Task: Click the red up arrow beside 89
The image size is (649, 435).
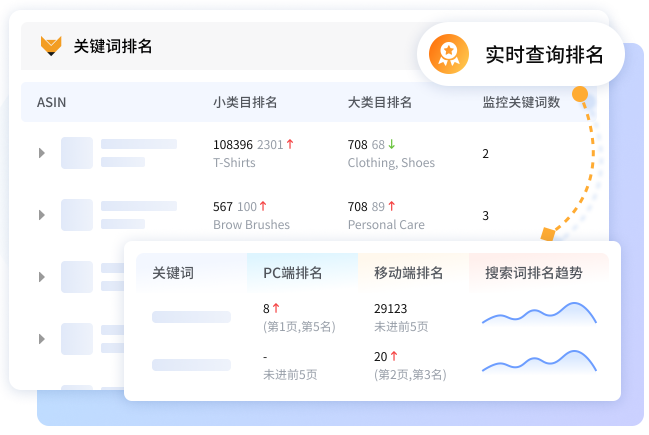Action: [x=392, y=207]
